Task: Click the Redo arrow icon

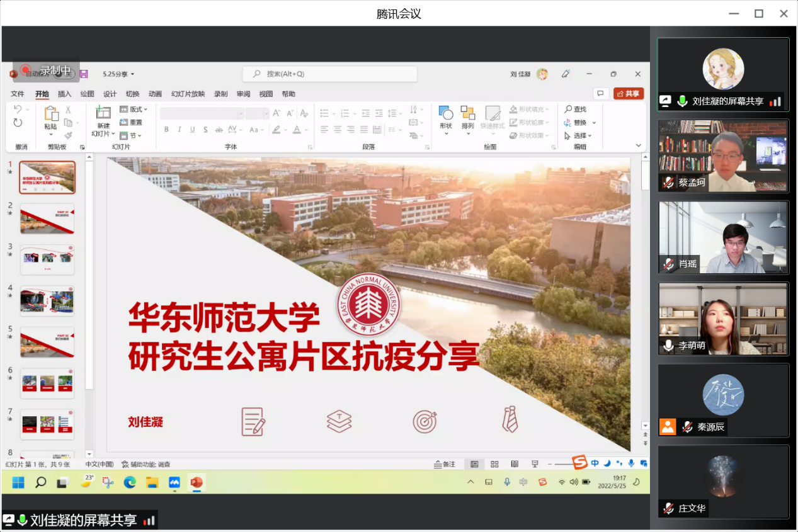Action: (x=18, y=123)
